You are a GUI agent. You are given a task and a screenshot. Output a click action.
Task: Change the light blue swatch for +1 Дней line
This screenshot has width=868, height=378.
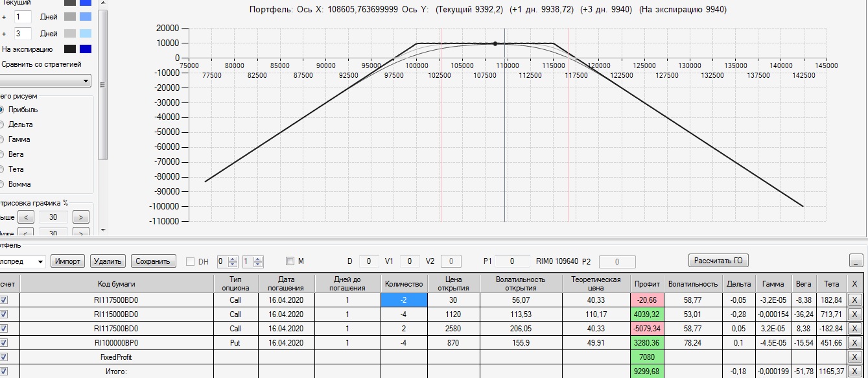86,17
